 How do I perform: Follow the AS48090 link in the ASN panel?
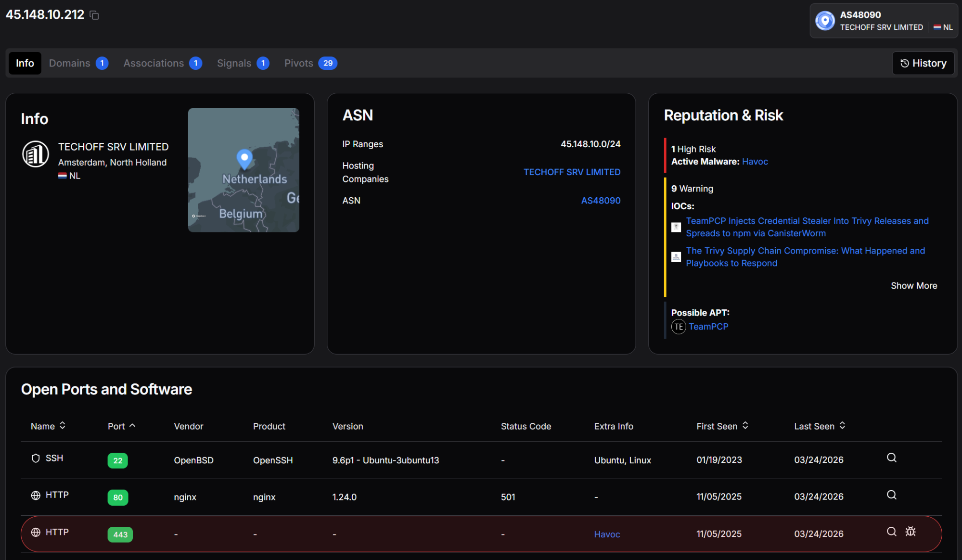[601, 200]
